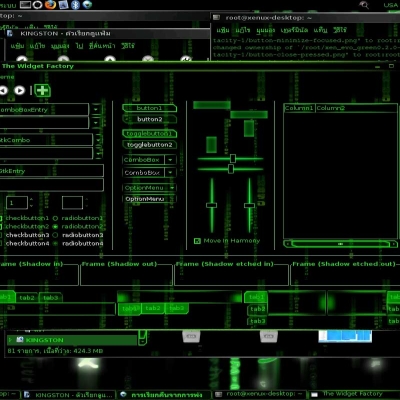The height and width of the screenshot is (400, 400).
Task: Open Firefox from the top panel launcher
Action: 50,5
